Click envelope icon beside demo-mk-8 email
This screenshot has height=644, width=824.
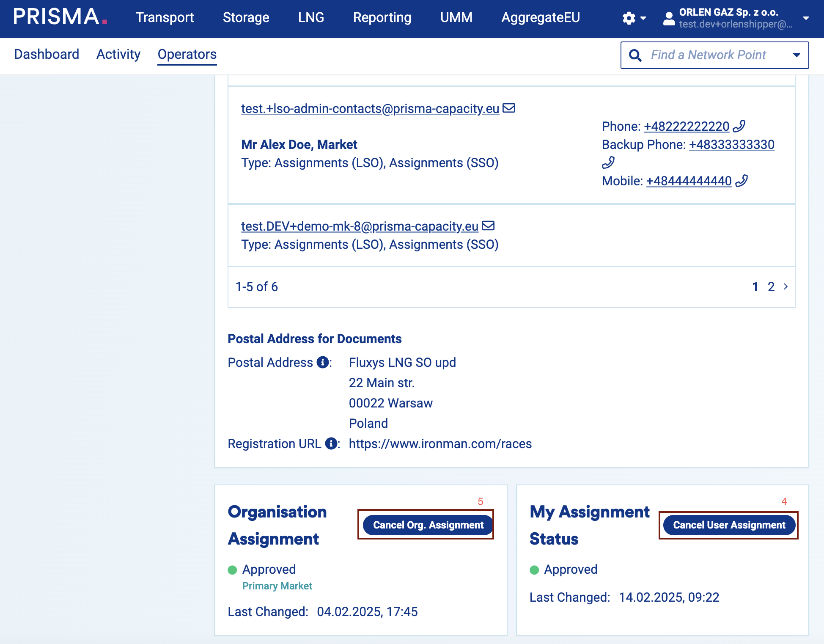click(488, 226)
